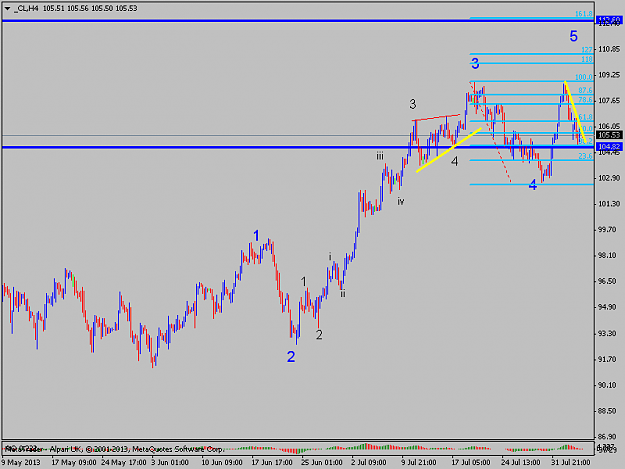Click the 31 Jul 21:00 time label
This screenshot has height=469, width=625.
(570, 462)
